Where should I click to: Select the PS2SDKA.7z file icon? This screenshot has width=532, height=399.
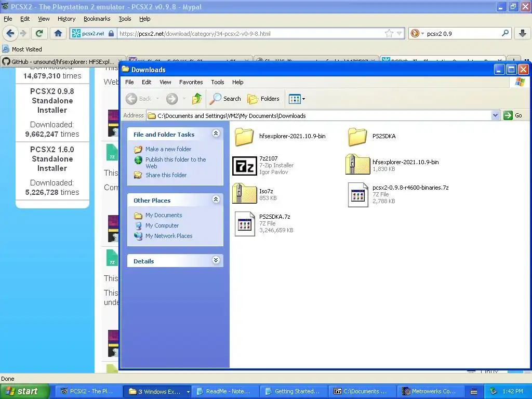point(245,223)
